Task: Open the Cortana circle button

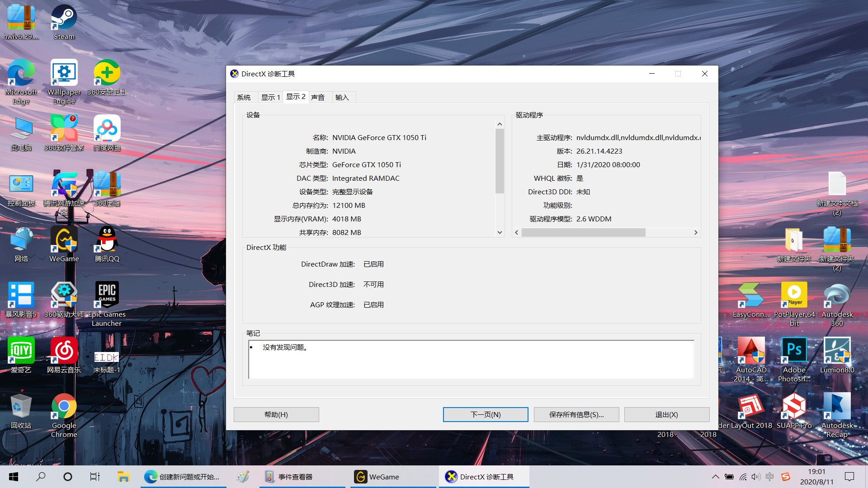Action: tap(68, 477)
